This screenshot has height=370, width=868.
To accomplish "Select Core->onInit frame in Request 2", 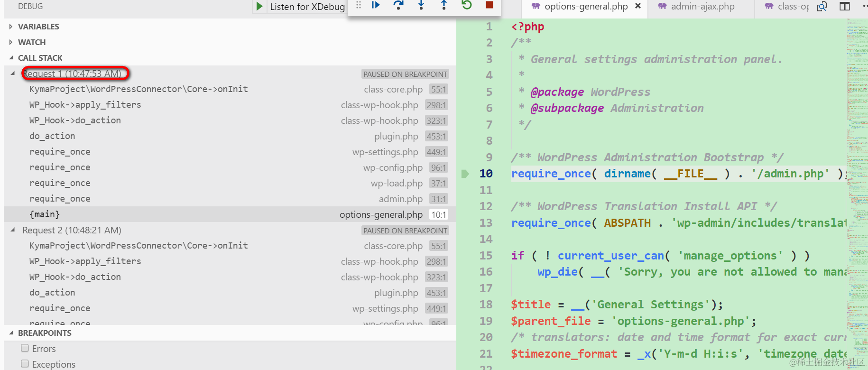I will [230, 246].
